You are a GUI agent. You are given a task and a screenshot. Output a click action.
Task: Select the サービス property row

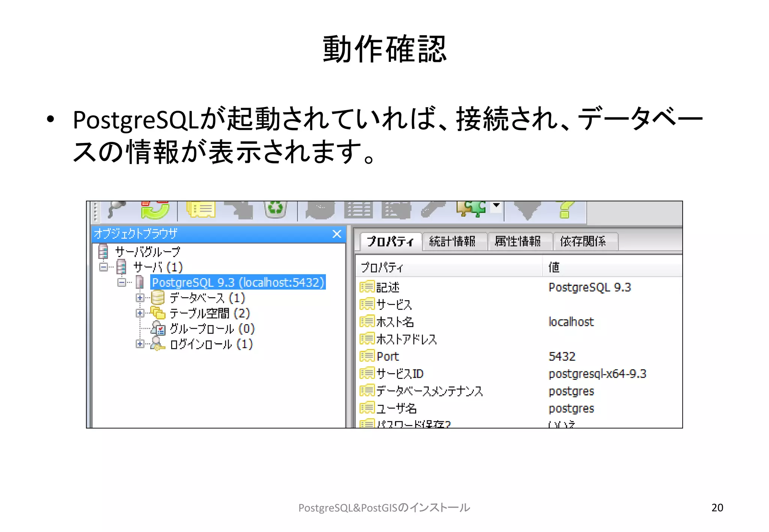point(519,305)
